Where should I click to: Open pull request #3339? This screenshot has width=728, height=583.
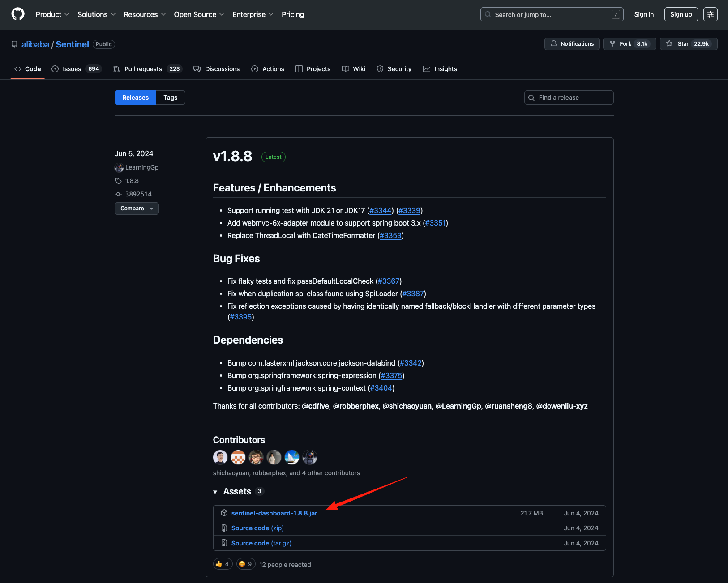point(410,210)
